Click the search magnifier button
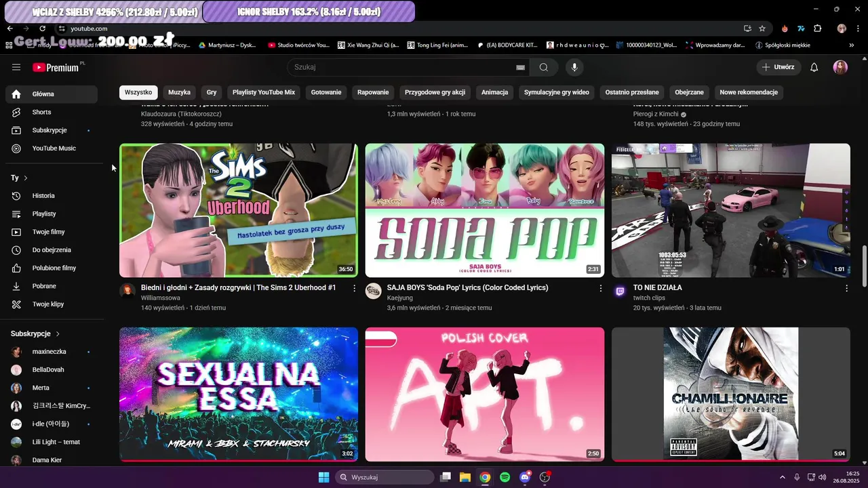This screenshot has height=488, width=868. coord(544,67)
